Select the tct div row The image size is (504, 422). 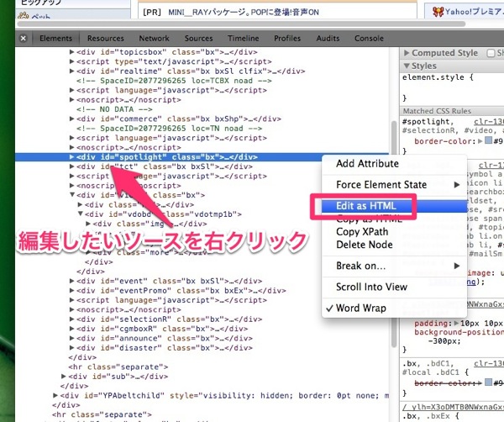(165, 166)
